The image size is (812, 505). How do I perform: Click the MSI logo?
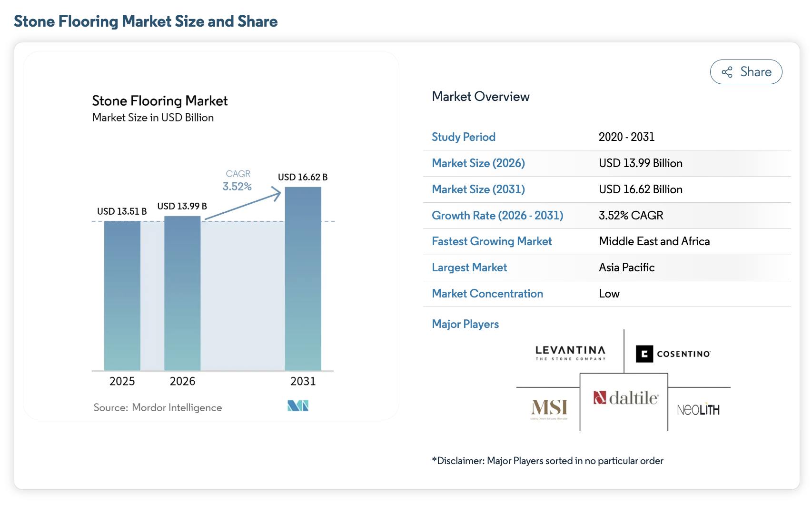pos(549,408)
